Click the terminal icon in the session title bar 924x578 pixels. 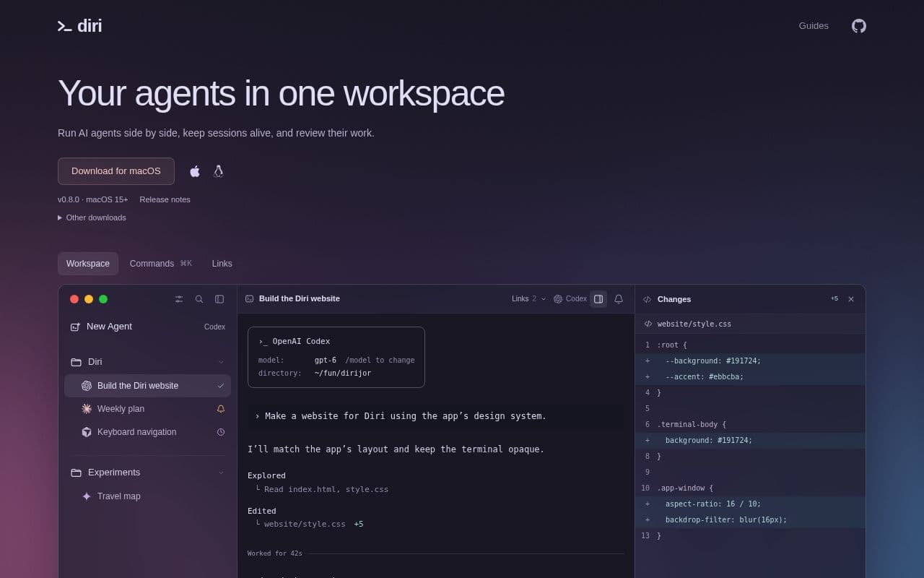click(x=249, y=299)
